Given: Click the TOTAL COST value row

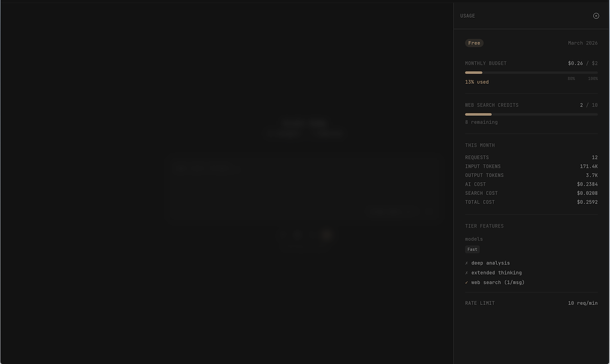Looking at the screenshot, I should coord(531,202).
